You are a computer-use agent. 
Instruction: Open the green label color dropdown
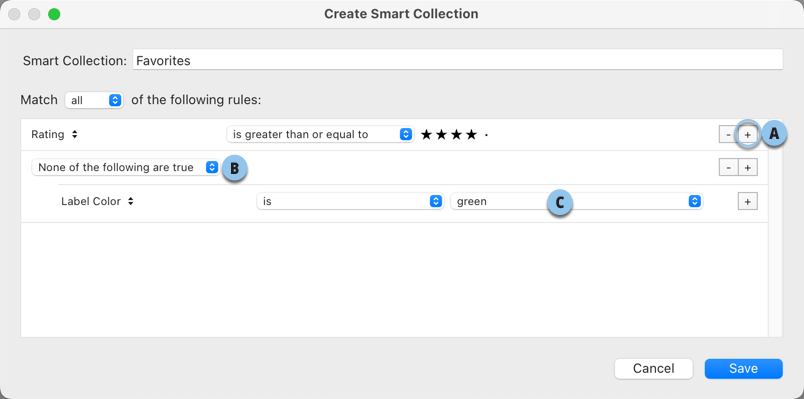click(576, 202)
